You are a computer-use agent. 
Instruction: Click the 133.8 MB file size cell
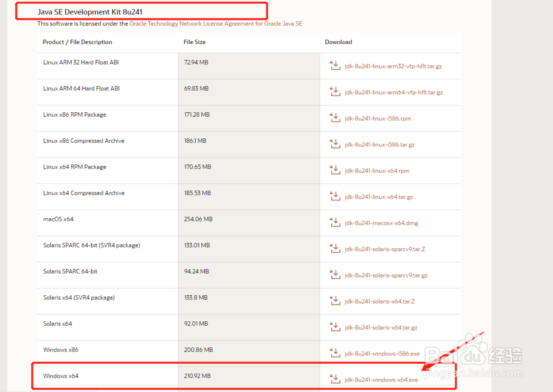(249, 301)
